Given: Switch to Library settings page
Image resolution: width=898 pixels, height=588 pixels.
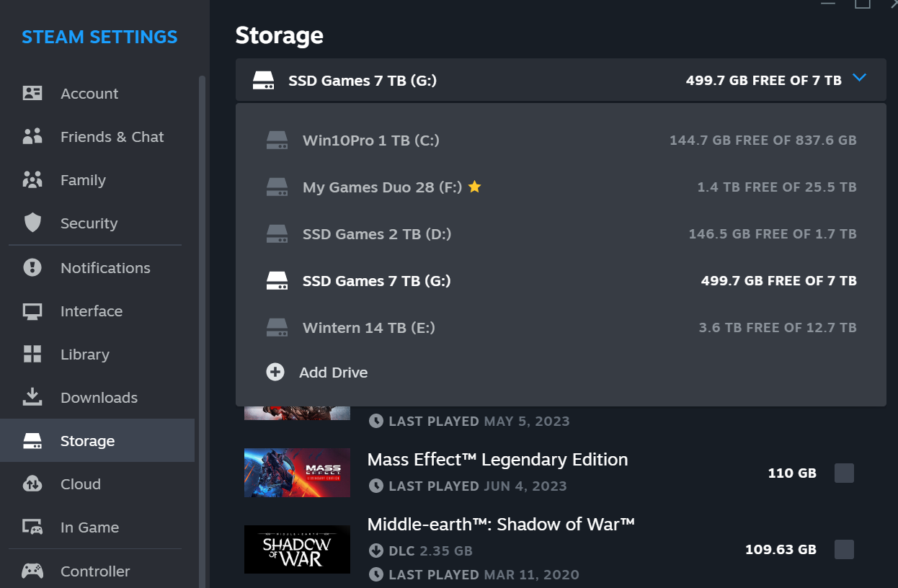Looking at the screenshot, I should 97,355.
